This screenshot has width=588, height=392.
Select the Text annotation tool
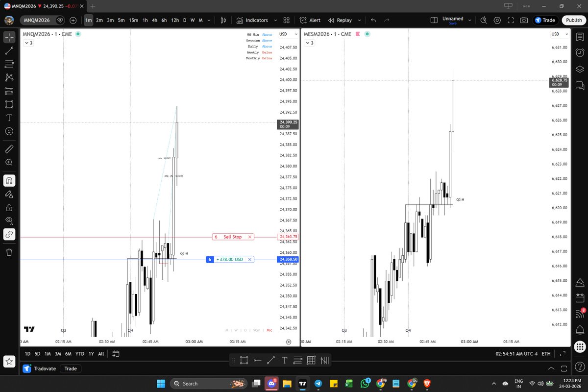tap(9, 118)
